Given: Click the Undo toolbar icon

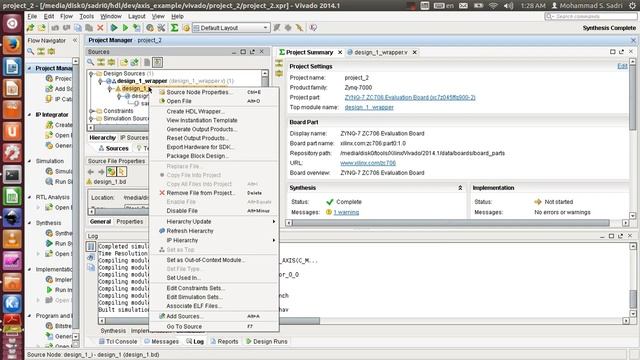Looking at the screenshot, I should click(x=55, y=28).
